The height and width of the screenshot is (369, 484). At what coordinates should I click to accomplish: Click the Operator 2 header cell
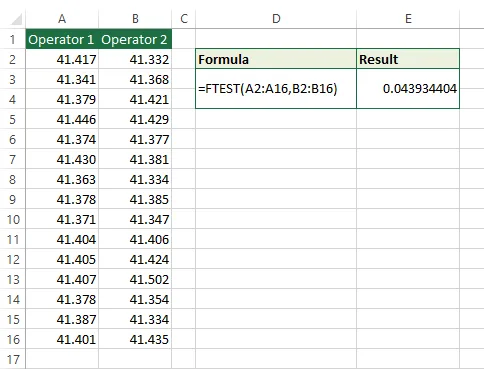click(135, 39)
